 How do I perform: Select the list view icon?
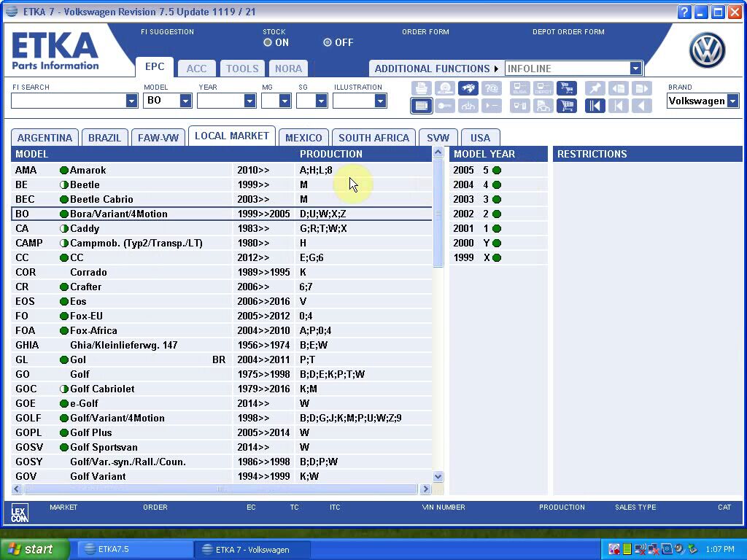pyautogui.click(x=421, y=106)
